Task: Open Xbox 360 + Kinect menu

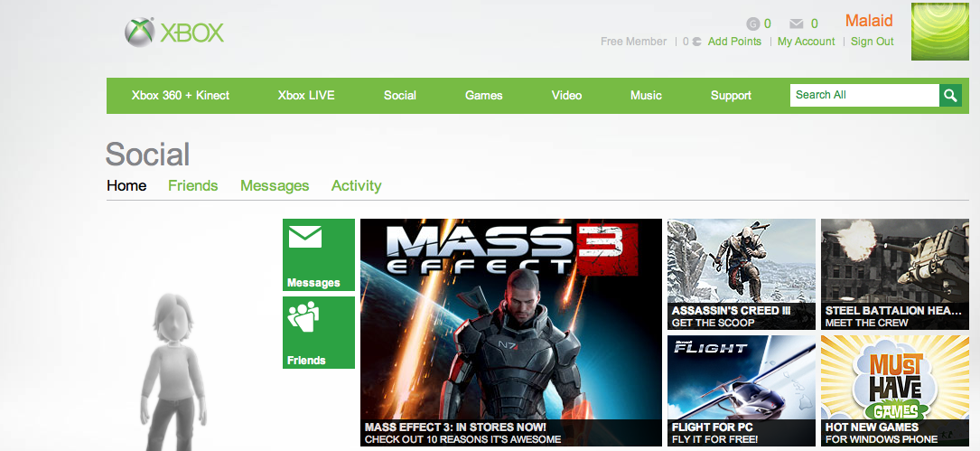Action: (x=180, y=95)
